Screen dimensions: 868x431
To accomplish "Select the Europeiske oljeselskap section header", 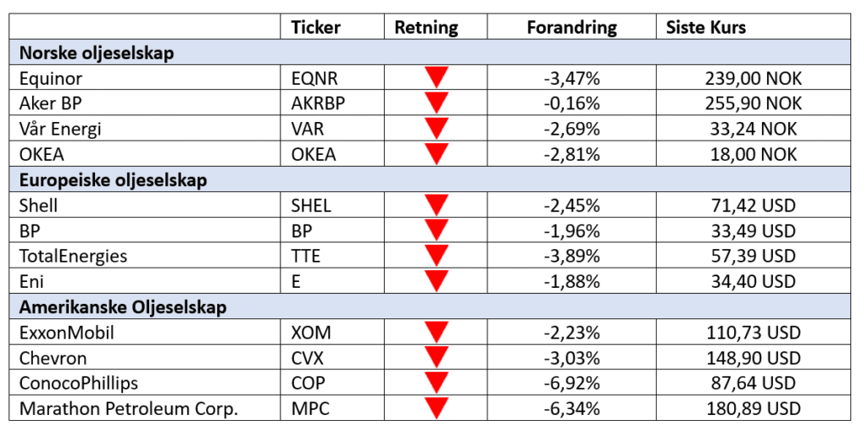I will (x=113, y=180).
